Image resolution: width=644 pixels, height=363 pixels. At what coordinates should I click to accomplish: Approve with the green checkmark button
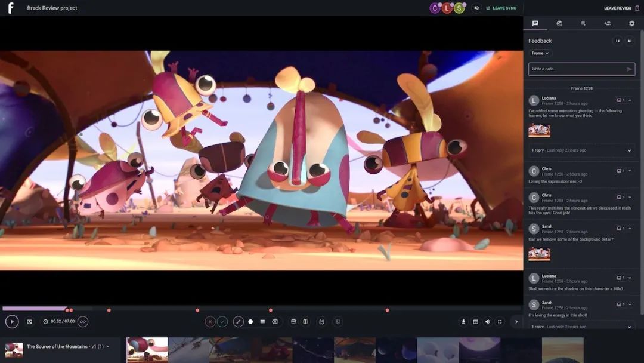222,322
